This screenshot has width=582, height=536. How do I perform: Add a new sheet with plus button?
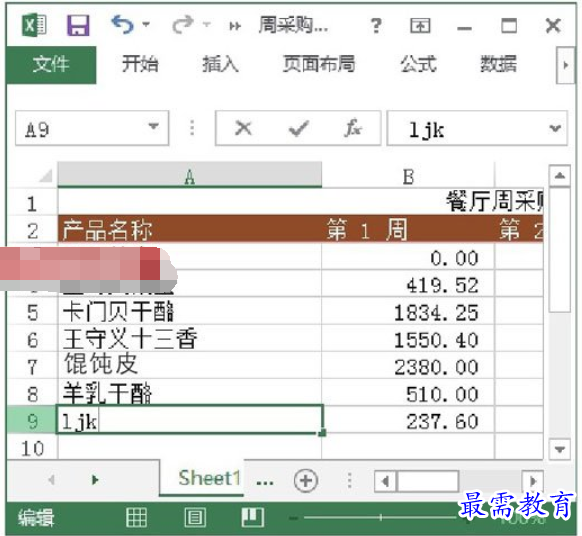pyautogui.click(x=306, y=480)
